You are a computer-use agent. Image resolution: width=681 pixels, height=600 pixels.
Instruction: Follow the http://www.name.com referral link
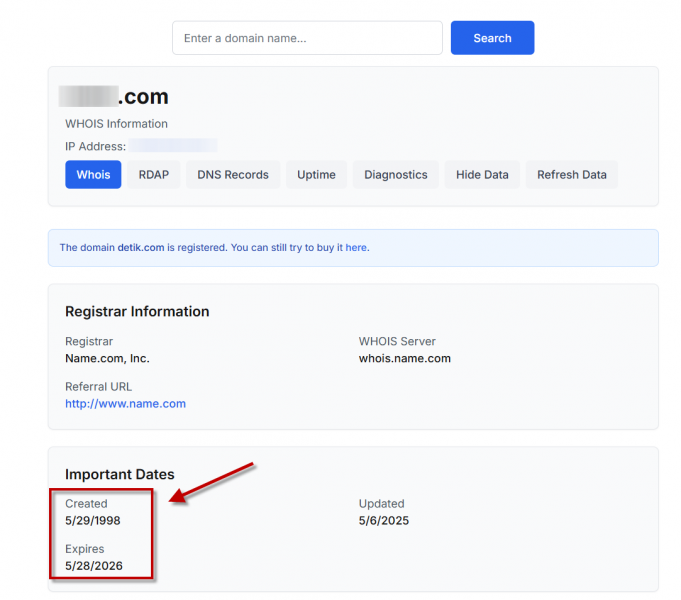coord(125,404)
